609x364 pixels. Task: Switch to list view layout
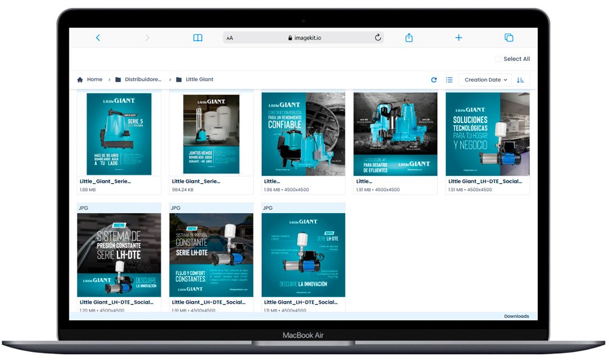[x=449, y=80]
